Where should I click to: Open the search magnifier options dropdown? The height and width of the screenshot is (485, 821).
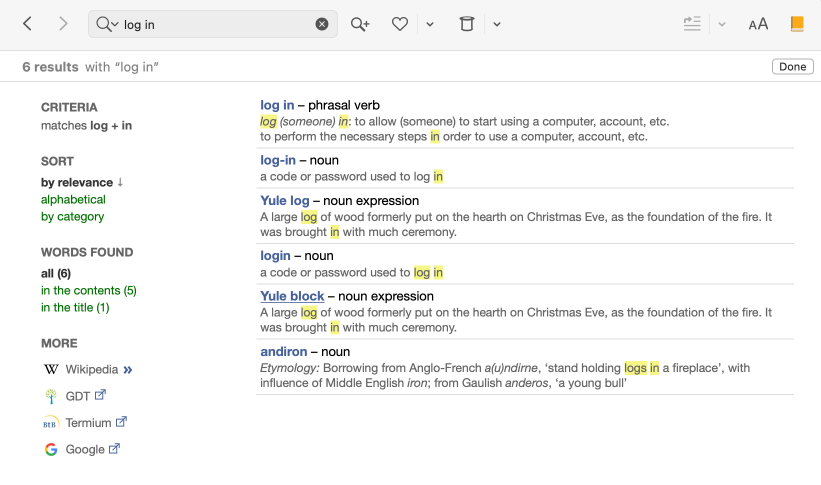click(106, 24)
